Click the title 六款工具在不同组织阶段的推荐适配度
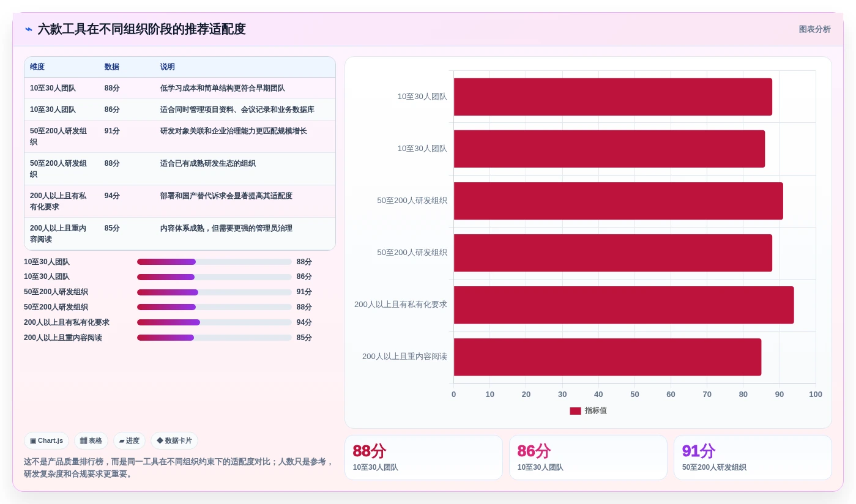The height and width of the screenshot is (504, 856). (141, 29)
